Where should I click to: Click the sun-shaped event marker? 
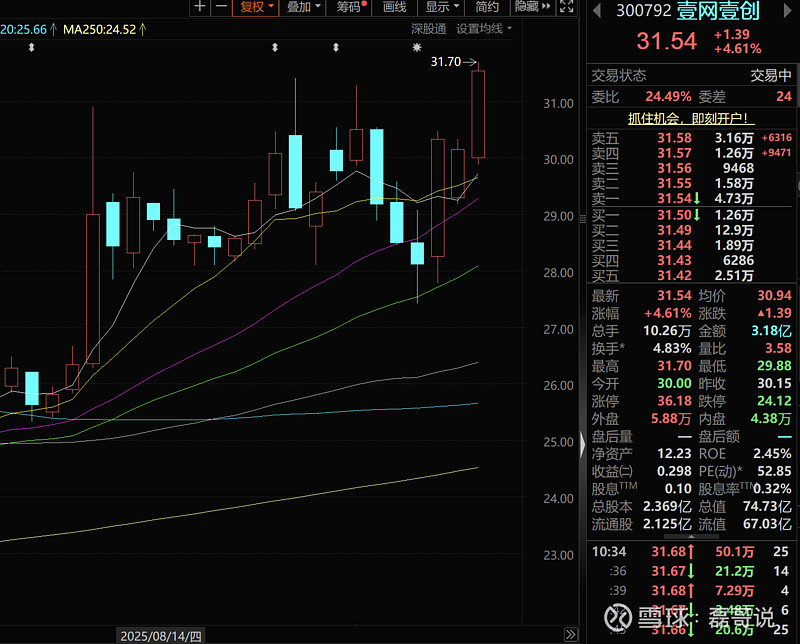point(417,47)
